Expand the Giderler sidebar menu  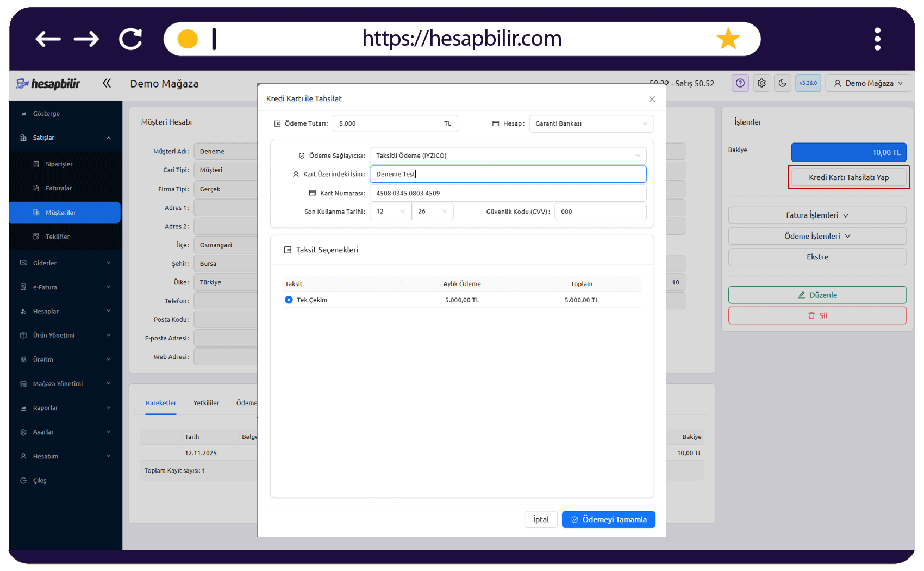point(65,263)
